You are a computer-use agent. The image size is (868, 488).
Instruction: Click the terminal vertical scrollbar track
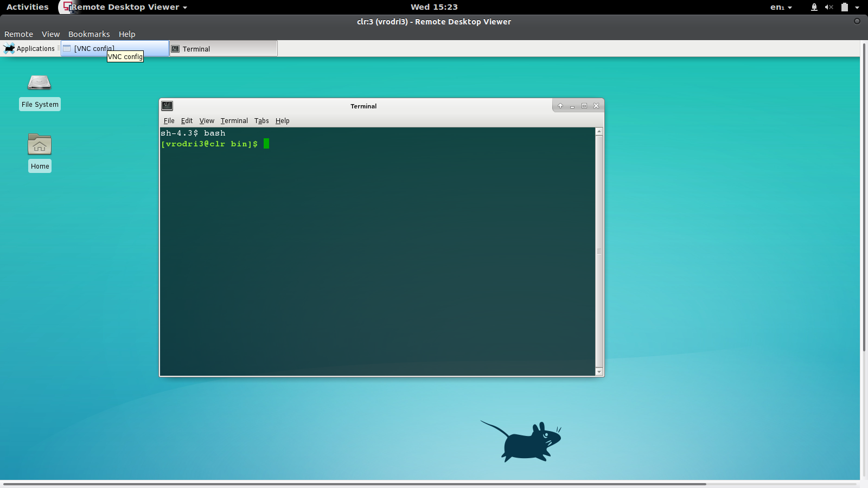pyautogui.click(x=599, y=252)
